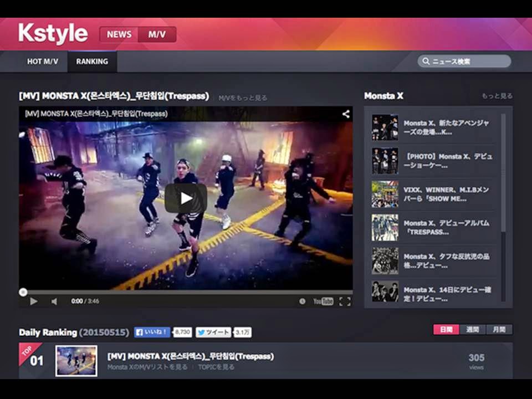Select the HOT M/V tab
The image size is (532, 399).
click(x=43, y=62)
